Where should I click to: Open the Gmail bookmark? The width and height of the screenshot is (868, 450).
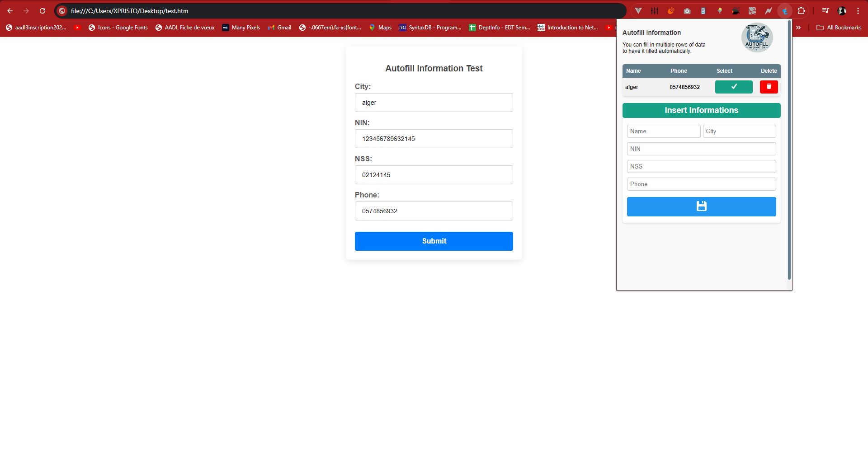pyautogui.click(x=280, y=28)
